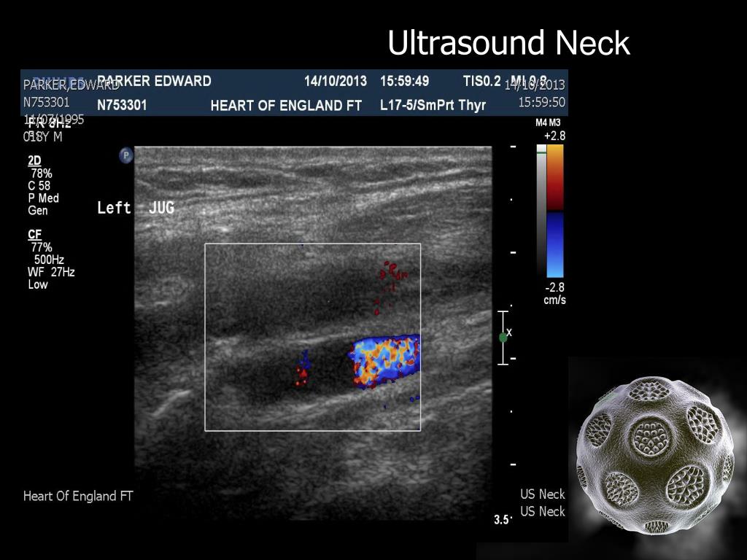Click the mixed-case "Heart Of England FT" footer label
The image size is (747, 560).
click(x=78, y=496)
